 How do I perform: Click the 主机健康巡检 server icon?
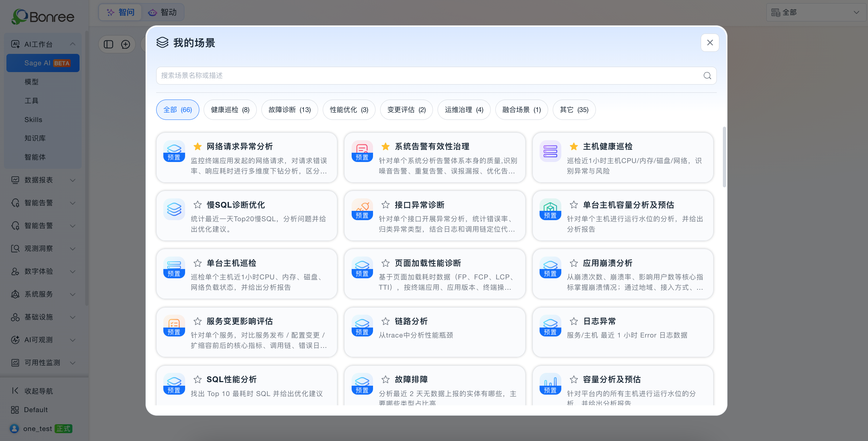(550, 151)
